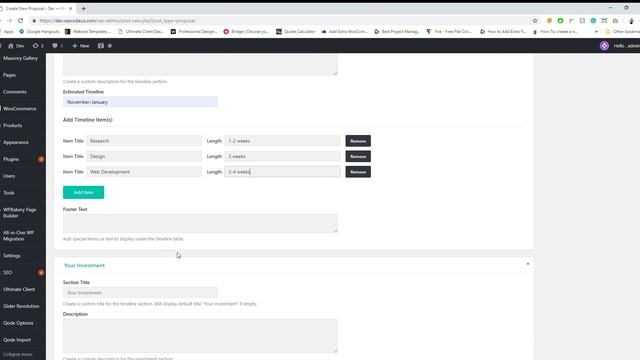The width and height of the screenshot is (640, 360).
Task: Show more bookmarks via overflow arrow
Action: coord(596,31)
